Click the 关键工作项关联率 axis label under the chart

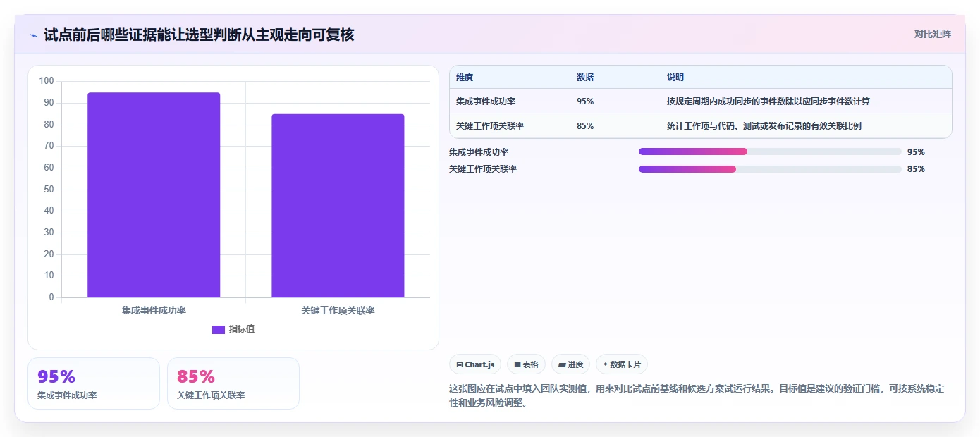click(338, 310)
